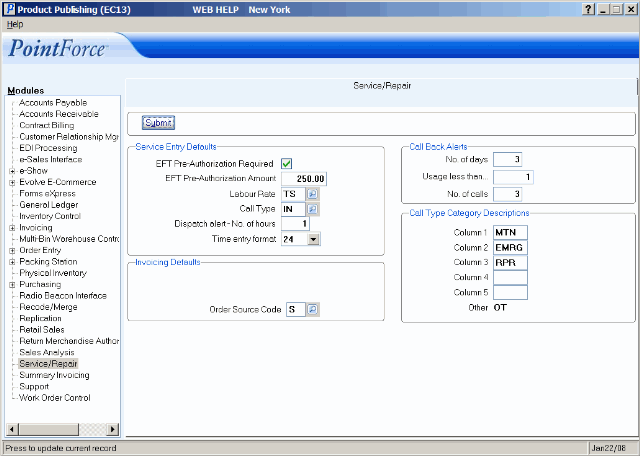Click modules list scroll left arrow

tap(12, 429)
